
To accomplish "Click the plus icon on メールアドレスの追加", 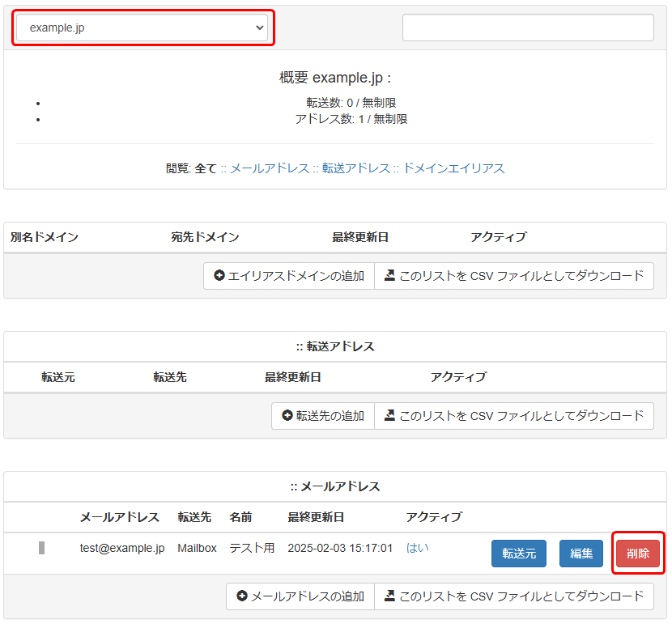I will [242, 596].
